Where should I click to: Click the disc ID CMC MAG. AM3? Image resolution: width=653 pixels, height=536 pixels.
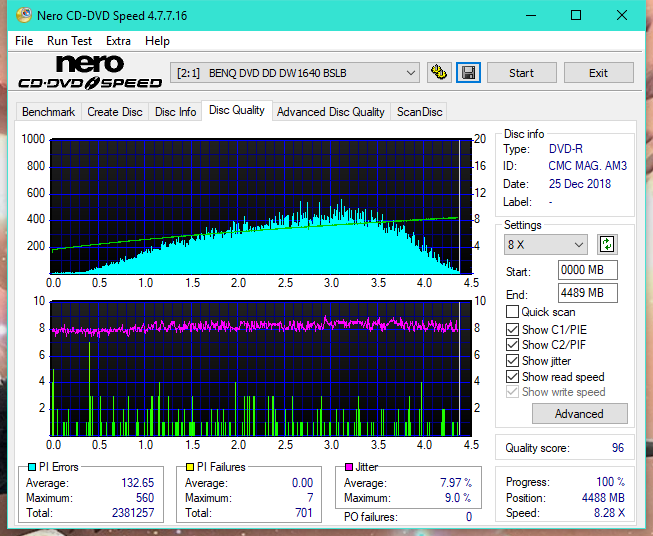tap(588, 166)
